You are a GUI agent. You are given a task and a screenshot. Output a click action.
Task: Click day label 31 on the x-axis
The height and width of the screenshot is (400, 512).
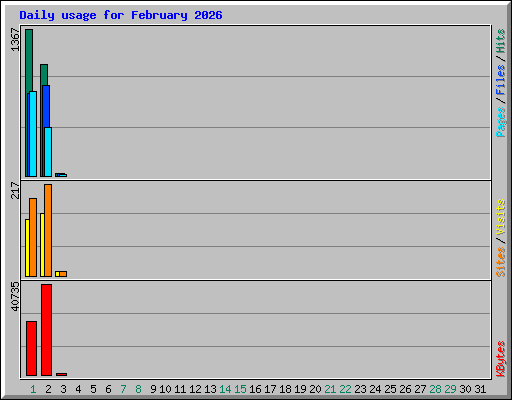pyautogui.click(x=480, y=389)
